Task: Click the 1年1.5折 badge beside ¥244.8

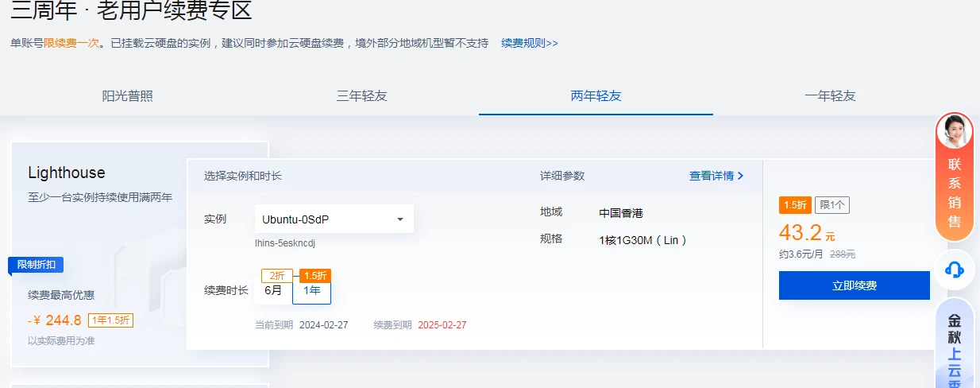Action: (x=110, y=320)
